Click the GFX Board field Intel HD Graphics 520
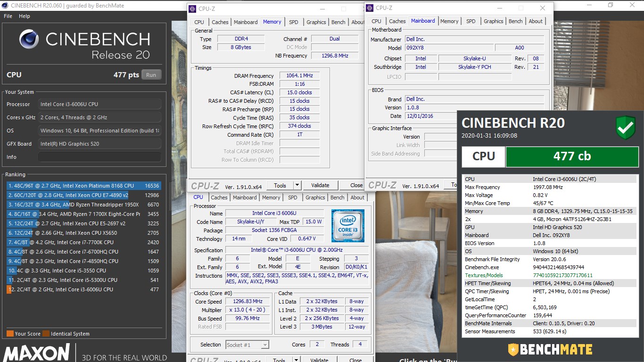644x362 pixels. (99, 144)
